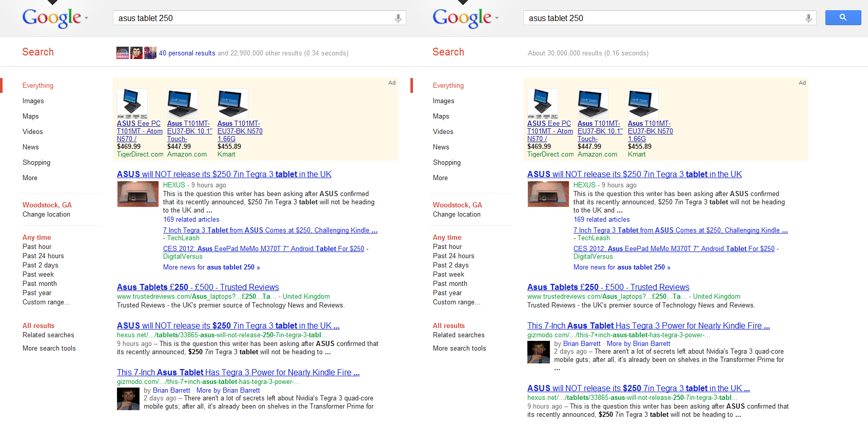Select Images in right page sidebar

444,101
